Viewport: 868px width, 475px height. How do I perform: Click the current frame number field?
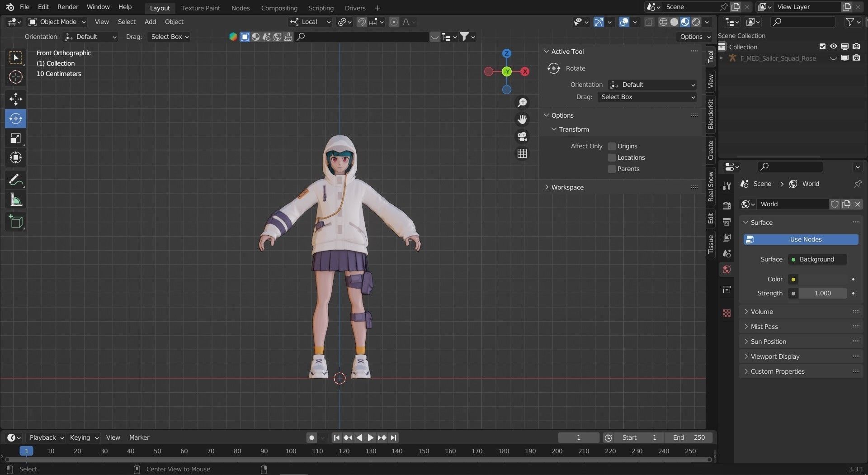pos(578,437)
